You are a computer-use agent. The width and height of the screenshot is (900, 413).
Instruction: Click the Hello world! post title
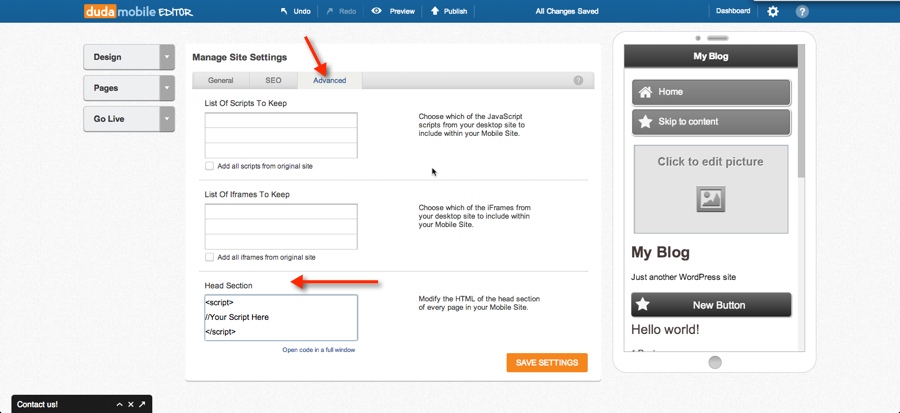(665, 330)
